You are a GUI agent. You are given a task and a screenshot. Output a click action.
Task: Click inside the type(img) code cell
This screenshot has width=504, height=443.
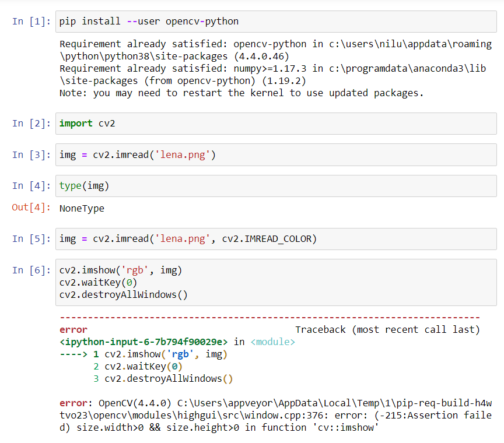276,186
